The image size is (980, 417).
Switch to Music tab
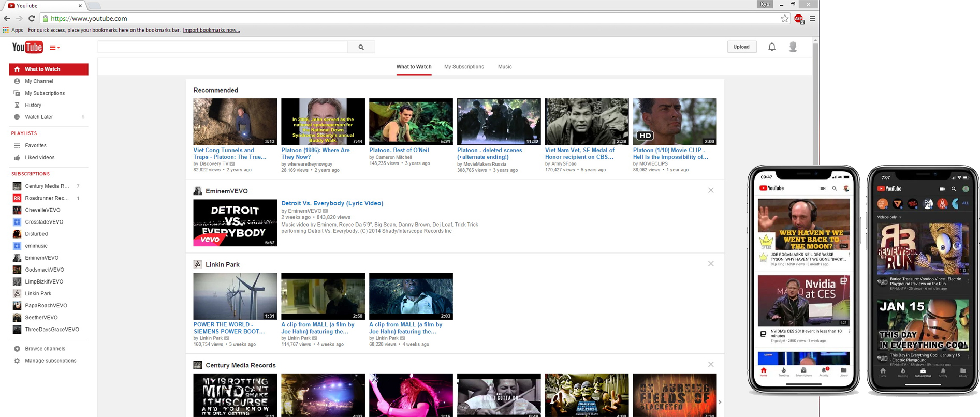click(505, 67)
